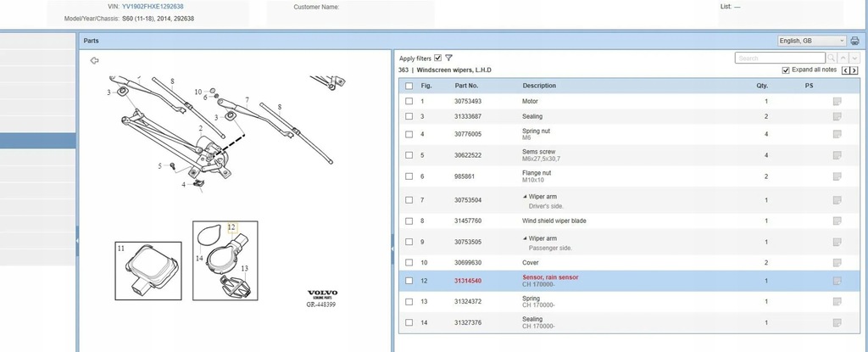Click callout 4 spring nut in diagram

tap(184, 185)
